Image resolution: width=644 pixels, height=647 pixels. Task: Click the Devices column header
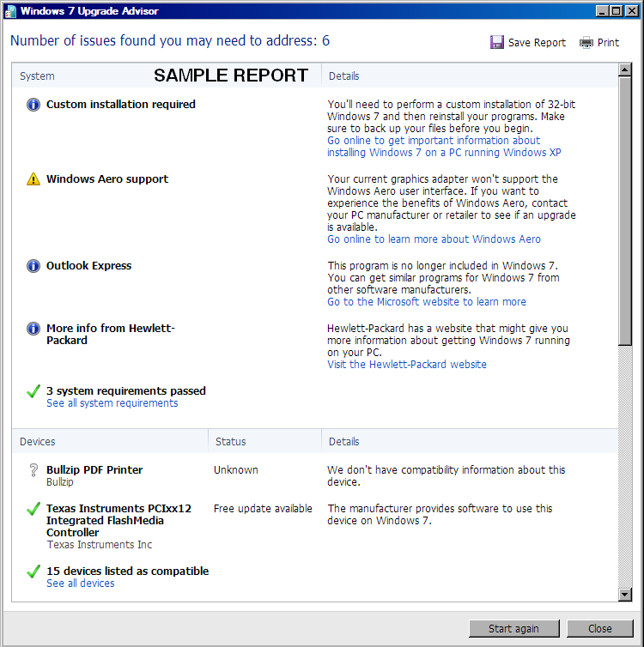38,442
